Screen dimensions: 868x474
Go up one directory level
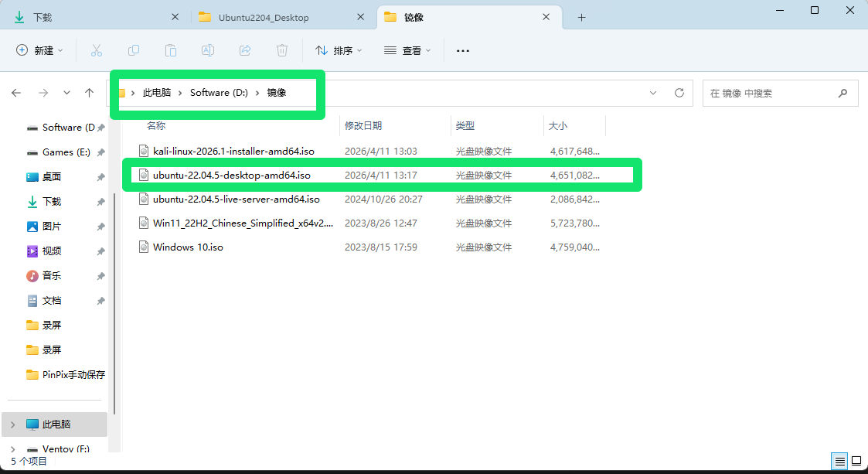coord(90,93)
